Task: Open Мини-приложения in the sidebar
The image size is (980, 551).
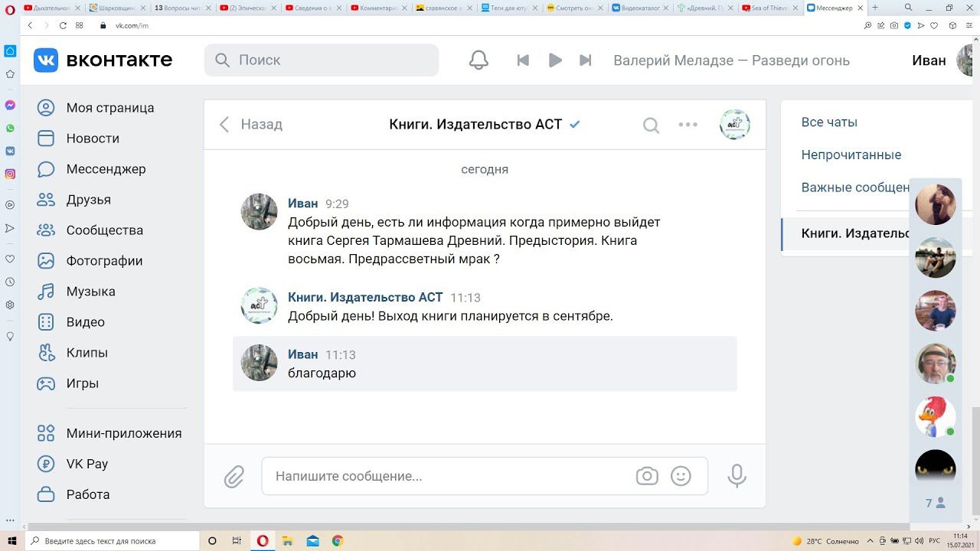Action: (x=124, y=433)
